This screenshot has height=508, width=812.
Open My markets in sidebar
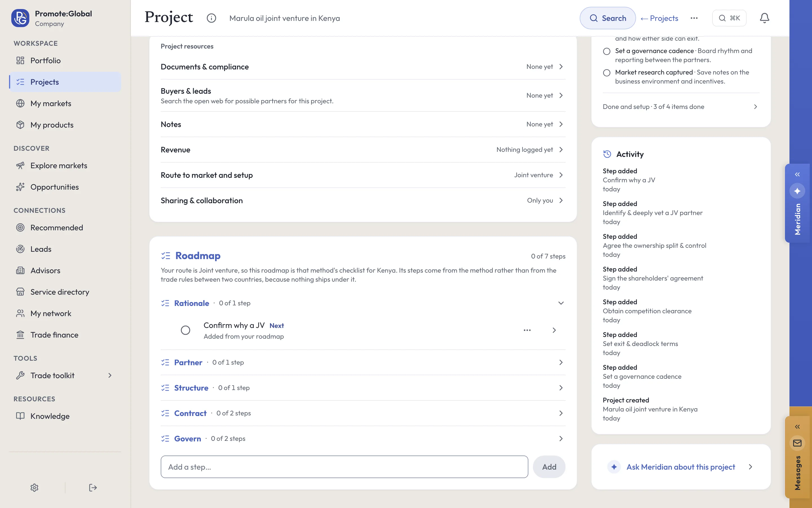coord(65,104)
